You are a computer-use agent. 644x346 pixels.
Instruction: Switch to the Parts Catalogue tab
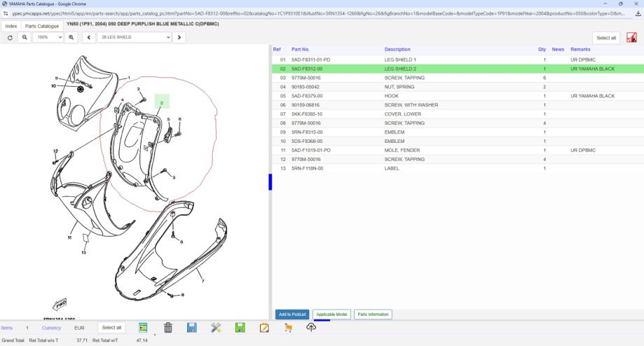click(x=42, y=26)
